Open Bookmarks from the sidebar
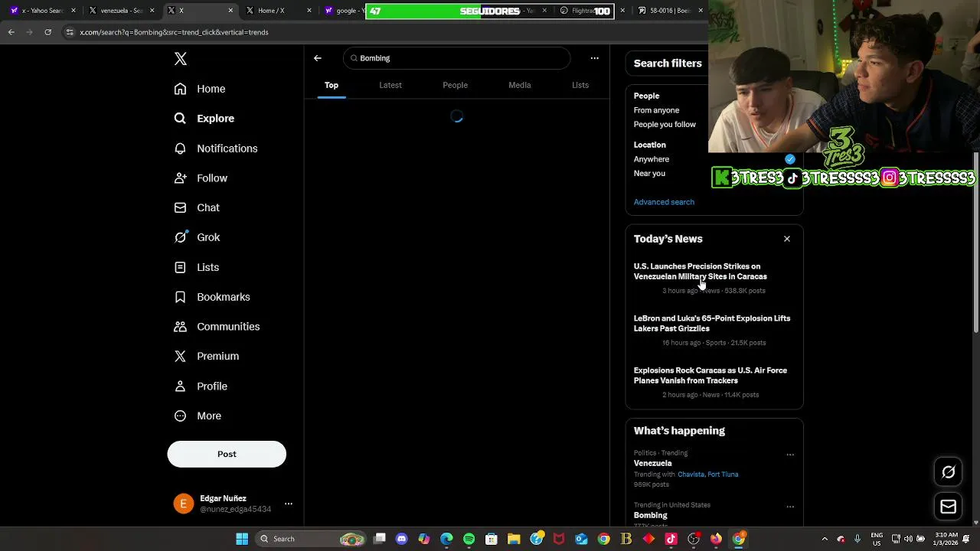The width and height of the screenshot is (980, 551). [212, 297]
